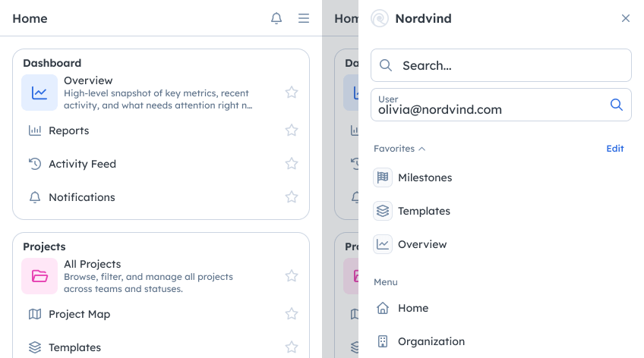Click the Search input field
The image size is (644, 358).
(509, 65)
